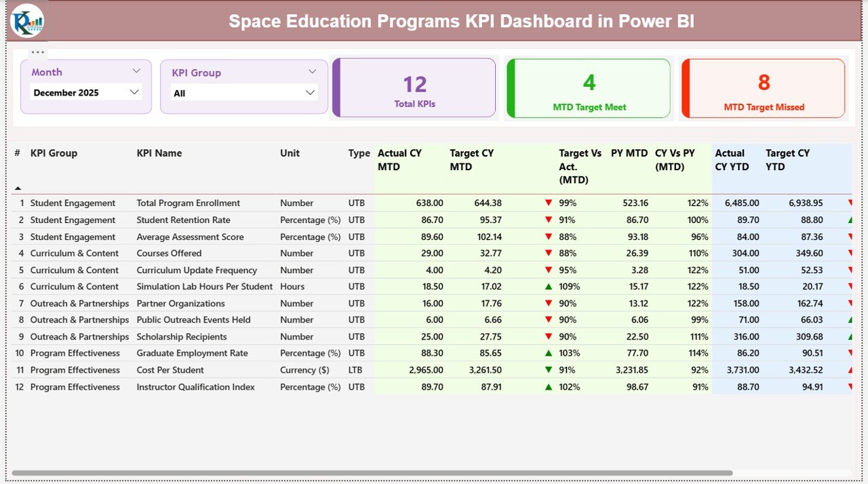Click the Unit column header
Screen dimensions: 868x484
coord(290,153)
